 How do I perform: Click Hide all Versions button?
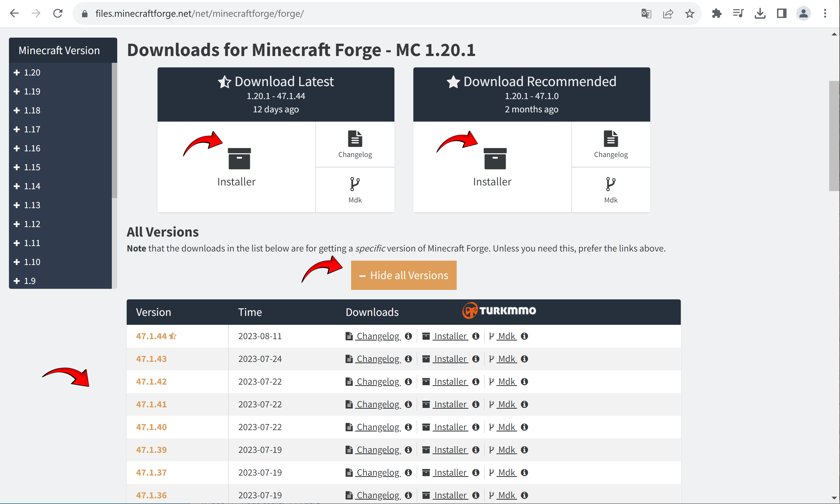coord(404,275)
